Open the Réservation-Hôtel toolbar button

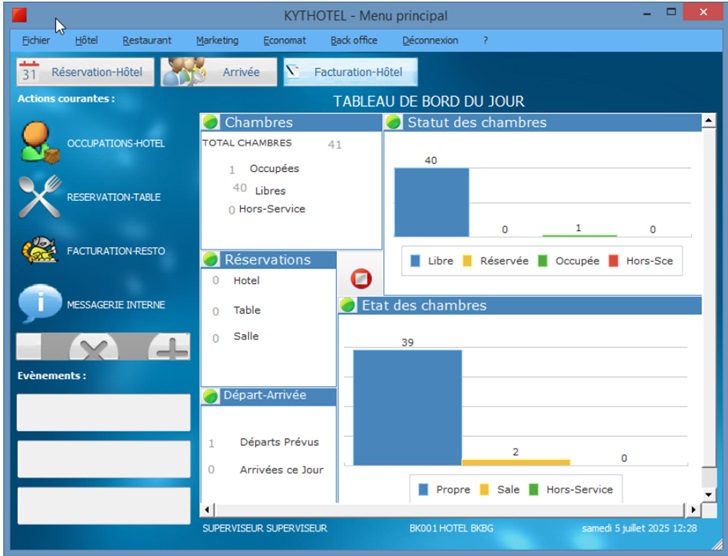(86, 72)
